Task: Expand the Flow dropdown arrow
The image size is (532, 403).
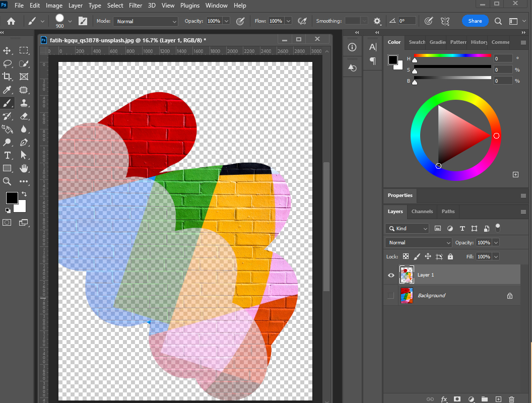Action: [x=288, y=21]
